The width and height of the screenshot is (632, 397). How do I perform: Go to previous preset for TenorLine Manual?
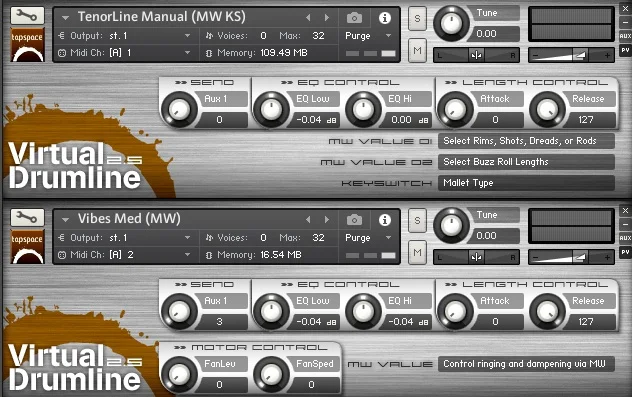point(308,17)
